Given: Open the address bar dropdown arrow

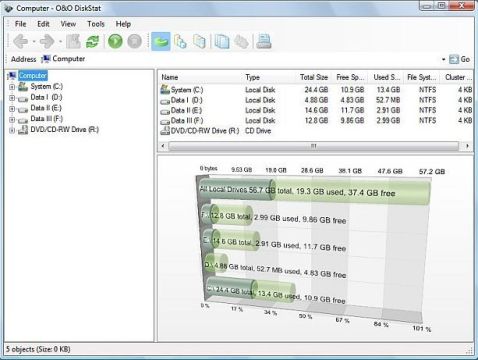Looking at the screenshot, I should (443, 59).
